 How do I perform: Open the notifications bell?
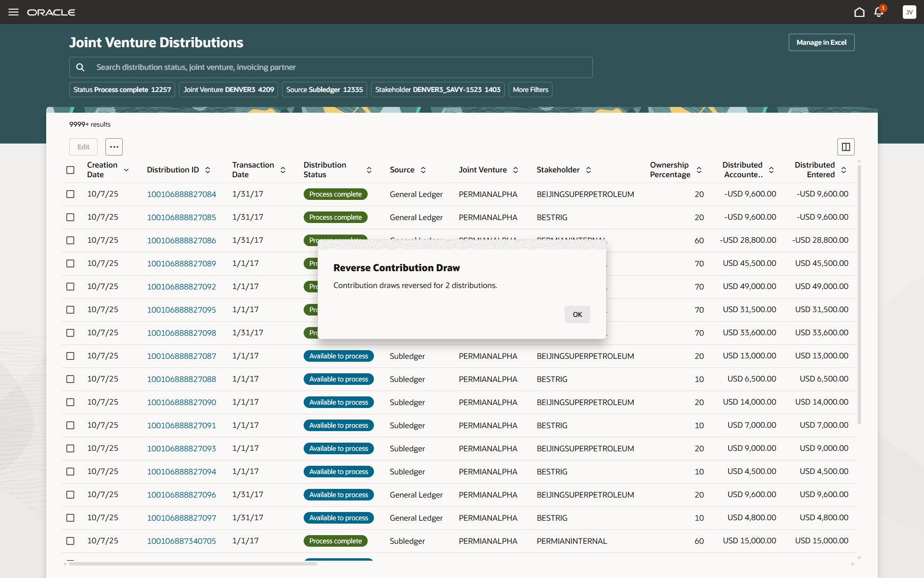point(879,12)
